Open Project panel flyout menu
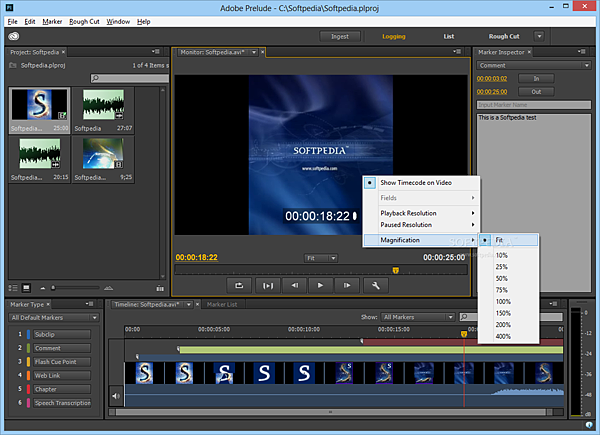The height and width of the screenshot is (435, 600). 155,51
